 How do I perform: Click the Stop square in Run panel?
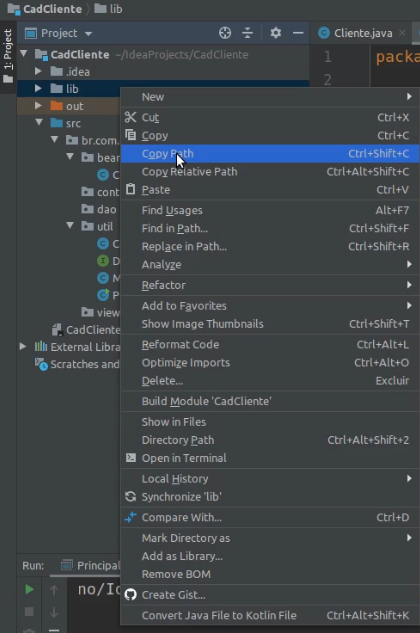(29, 612)
